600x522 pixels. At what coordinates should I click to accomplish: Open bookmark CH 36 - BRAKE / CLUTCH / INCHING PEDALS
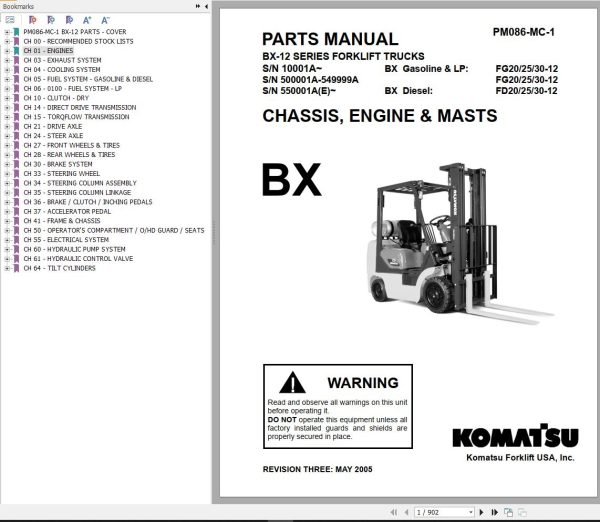(88, 202)
